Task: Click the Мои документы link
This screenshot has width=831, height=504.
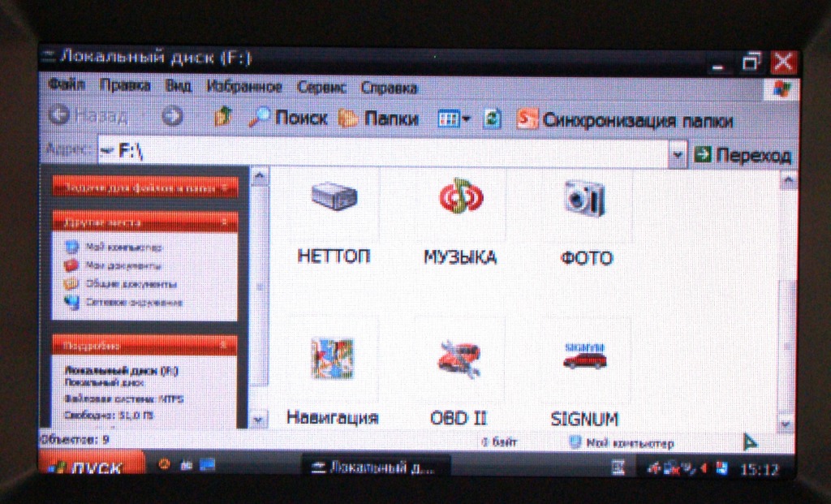Action: [x=112, y=265]
